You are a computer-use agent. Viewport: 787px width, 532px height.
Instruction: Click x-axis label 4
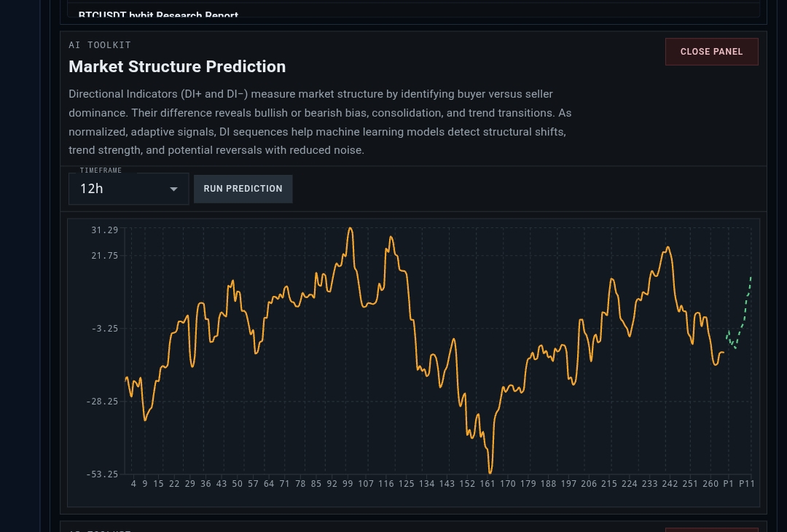pyautogui.click(x=133, y=484)
